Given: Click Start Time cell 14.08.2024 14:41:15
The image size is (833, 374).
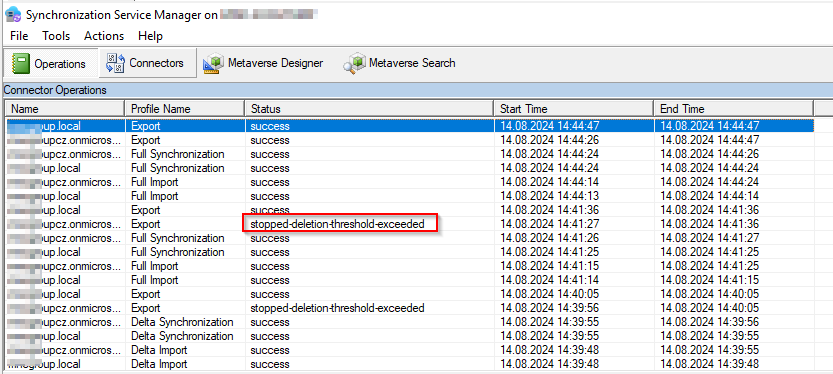Looking at the screenshot, I should pyautogui.click(x=550, y=266).
